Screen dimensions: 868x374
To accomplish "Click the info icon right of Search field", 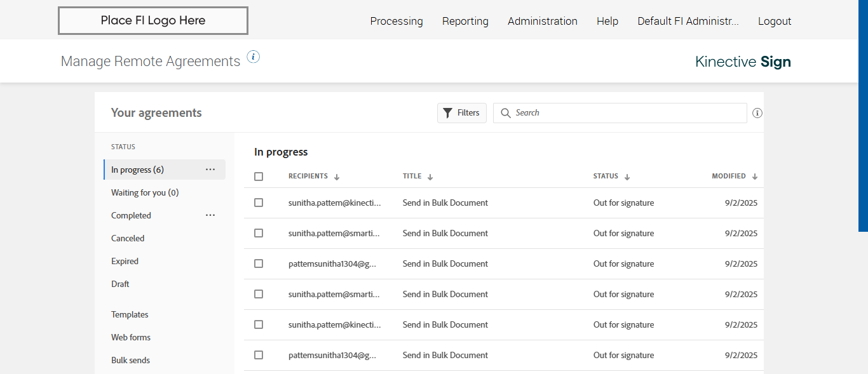I will pos(757,113).
